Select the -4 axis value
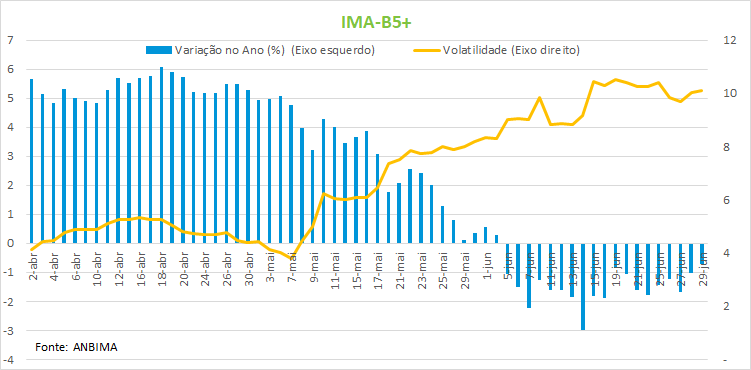The width and height of the screenshot is (751, 370). (8, 360)
